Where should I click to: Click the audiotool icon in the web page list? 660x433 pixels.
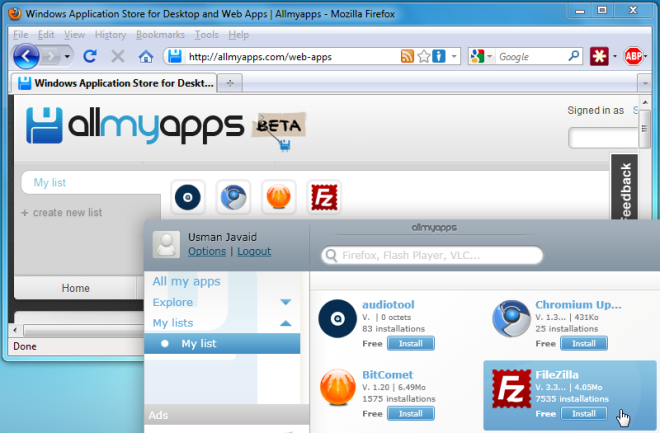coord(188,197)
